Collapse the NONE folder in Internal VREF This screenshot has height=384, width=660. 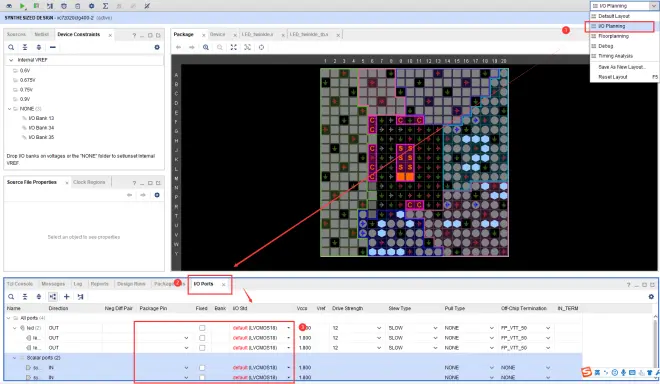click(x=9, y=109)
